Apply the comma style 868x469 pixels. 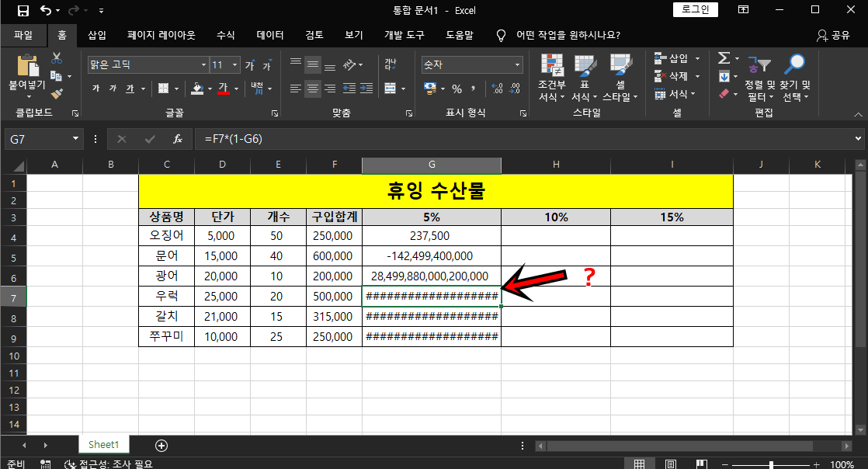[474, 89]
